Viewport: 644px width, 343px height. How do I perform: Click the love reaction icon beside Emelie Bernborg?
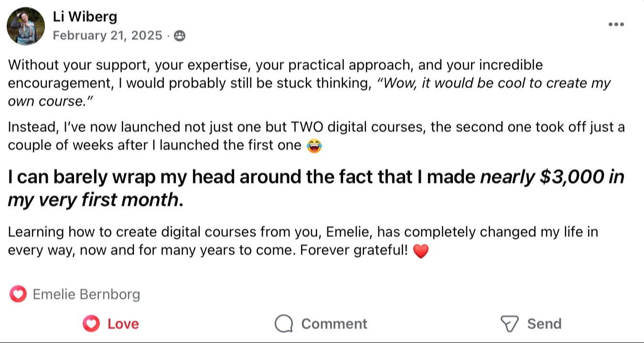pyautogui.click(x=18, y=294)
